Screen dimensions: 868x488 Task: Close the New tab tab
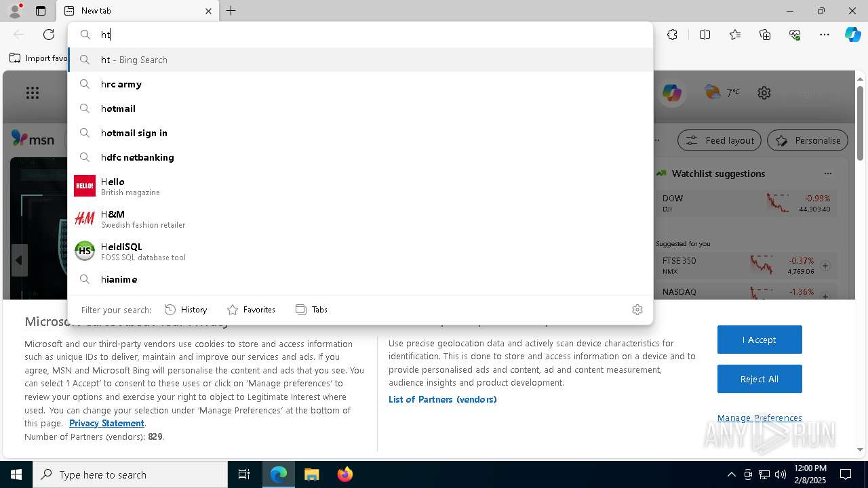208,11
